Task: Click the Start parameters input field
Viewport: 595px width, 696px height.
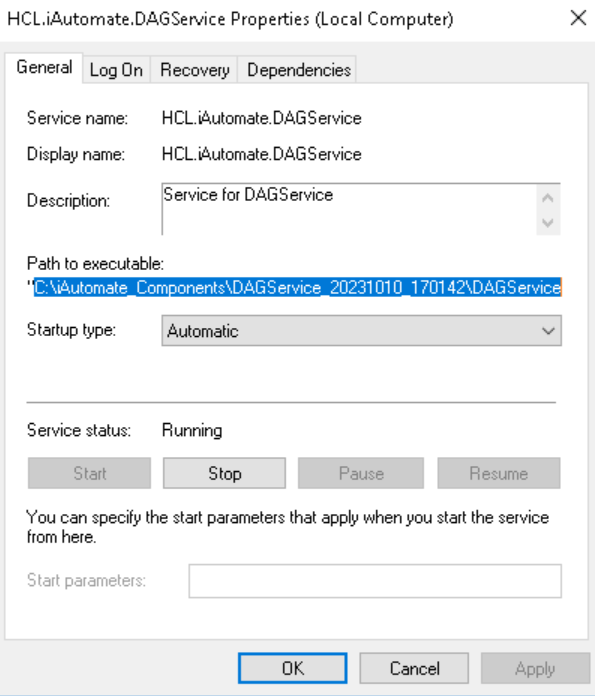Action: coord(375,581)
